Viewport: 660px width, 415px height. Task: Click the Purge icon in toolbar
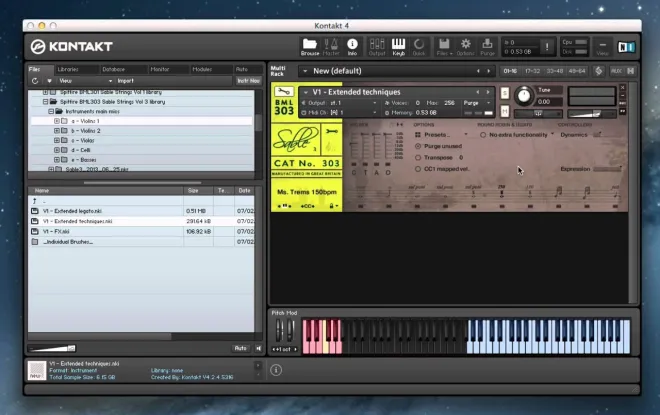[x=487, y=46]
